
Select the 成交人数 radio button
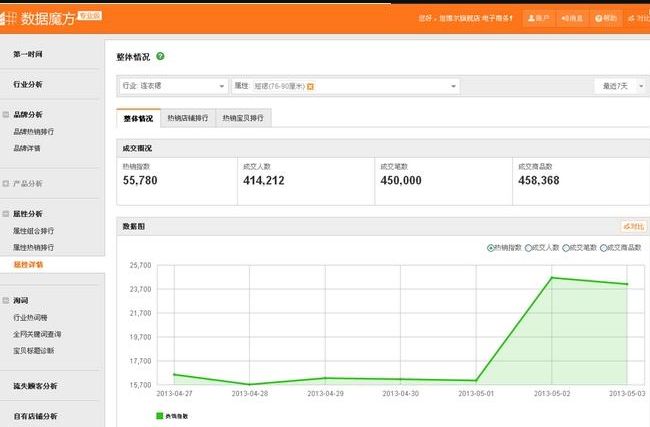pos(528,248)
